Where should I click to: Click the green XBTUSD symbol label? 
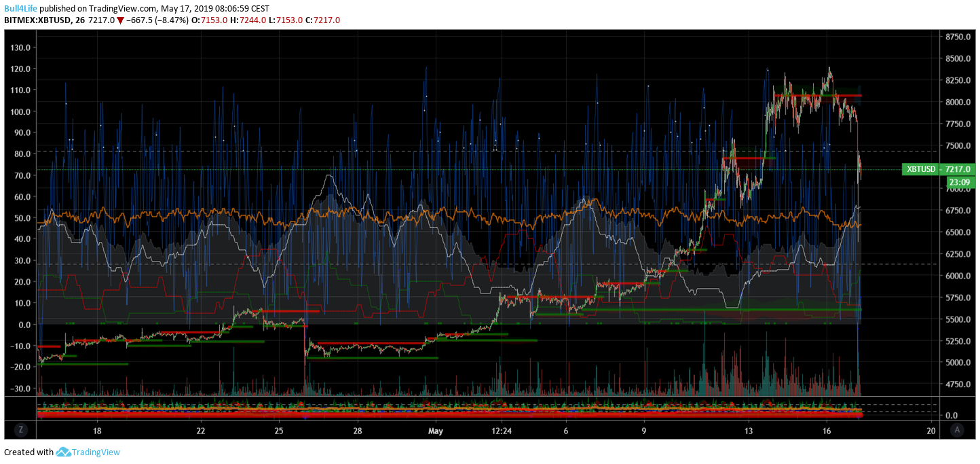click(921, 169)
